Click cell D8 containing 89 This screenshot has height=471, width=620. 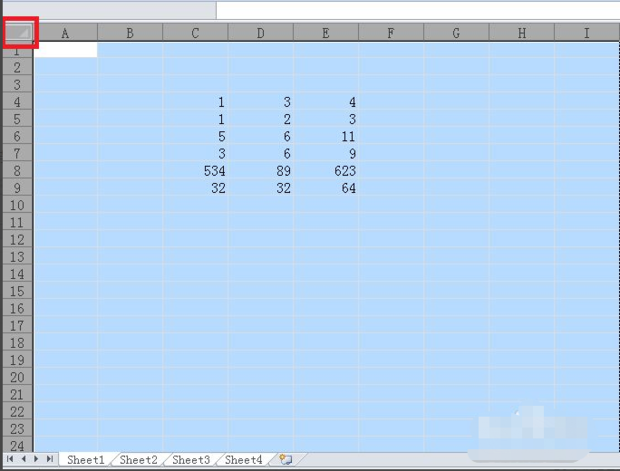pyautogui.click(x=261, y=170)
